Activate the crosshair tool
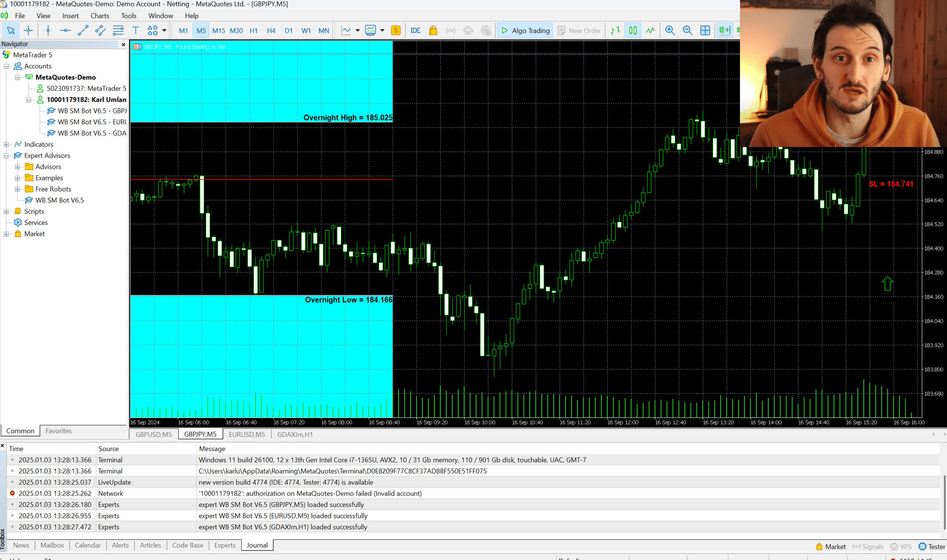The image size is (947, 560). point(28,31)
